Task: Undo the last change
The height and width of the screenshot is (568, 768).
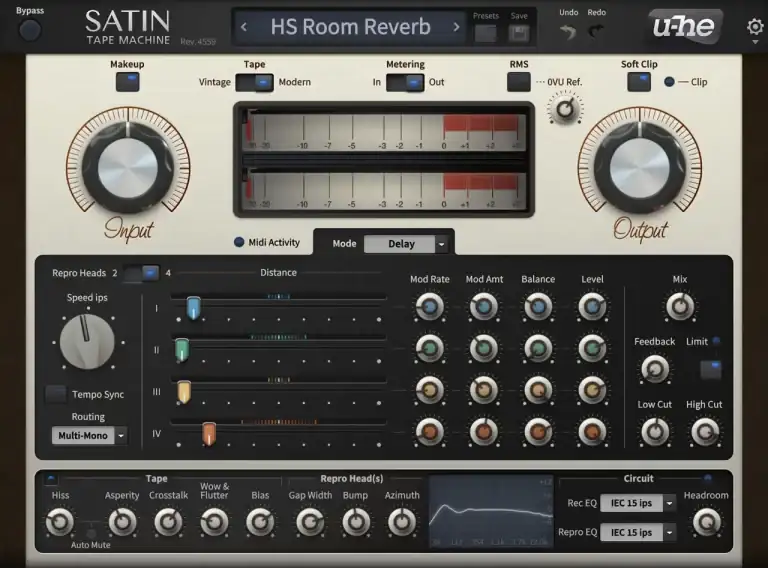Action: (568, 32)
